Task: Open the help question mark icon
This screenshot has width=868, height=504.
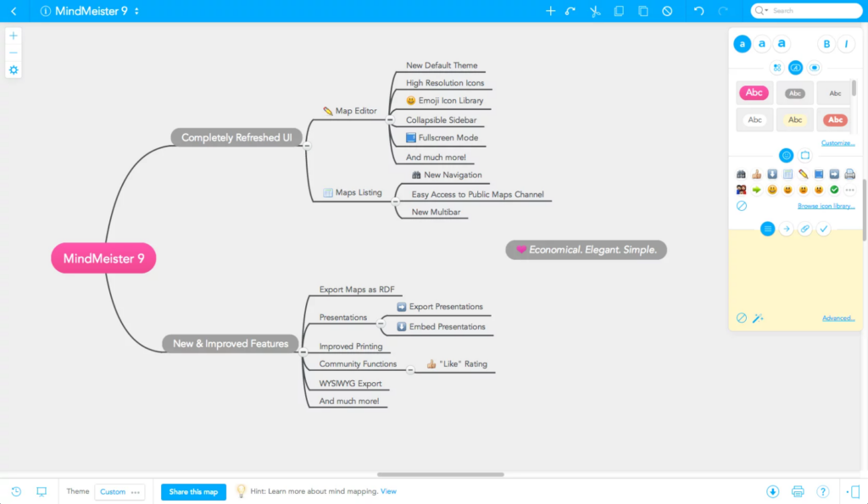Action: [823, 491]
